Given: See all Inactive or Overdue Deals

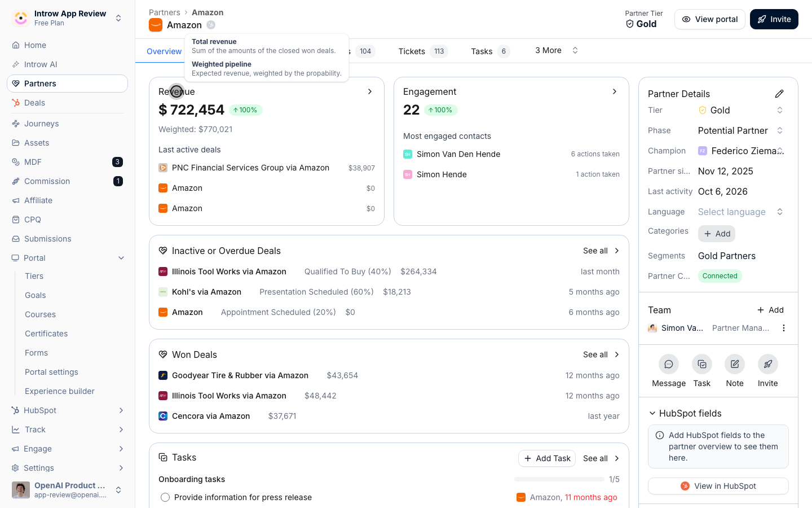Looking at the screenshot, I should [x=601, y=251].
